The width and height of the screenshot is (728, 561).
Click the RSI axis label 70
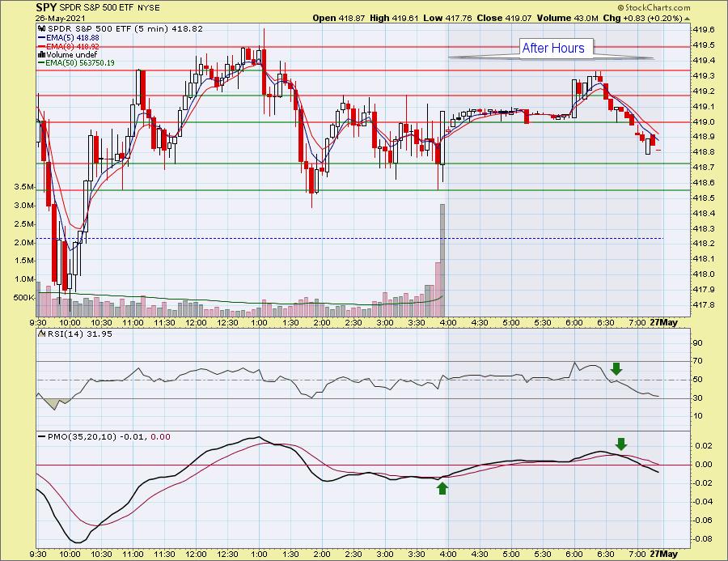coord(697,361)
